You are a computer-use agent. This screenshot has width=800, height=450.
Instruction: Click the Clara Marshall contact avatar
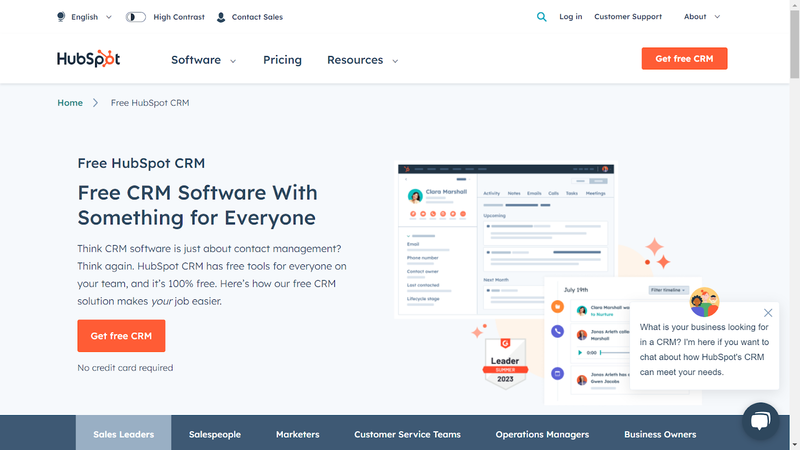(415, 196)
